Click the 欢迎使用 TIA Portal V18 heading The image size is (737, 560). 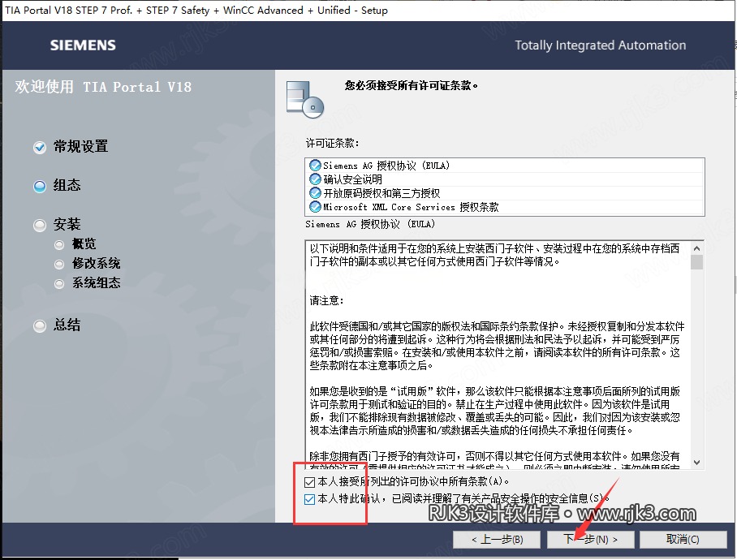click(x=103, y=87)
